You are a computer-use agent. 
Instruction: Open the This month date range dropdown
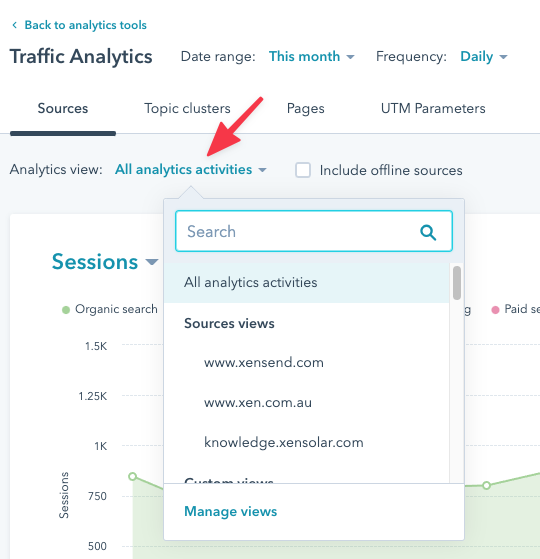(x=312, y=56)
